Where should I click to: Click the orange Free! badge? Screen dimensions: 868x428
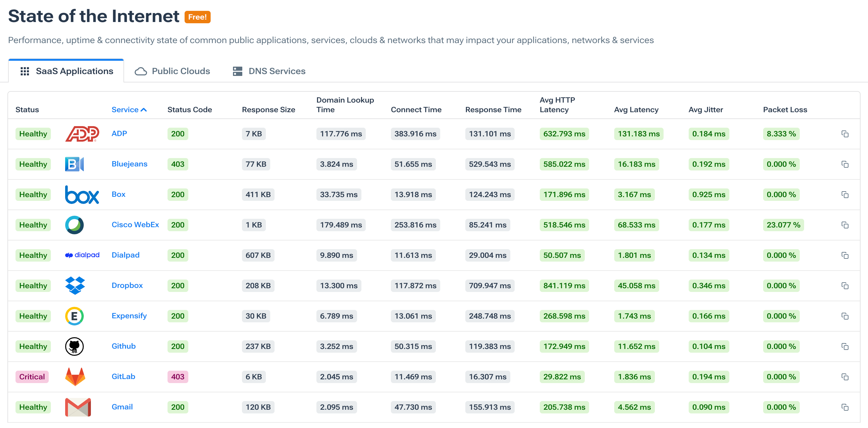[x=198, y=17]
